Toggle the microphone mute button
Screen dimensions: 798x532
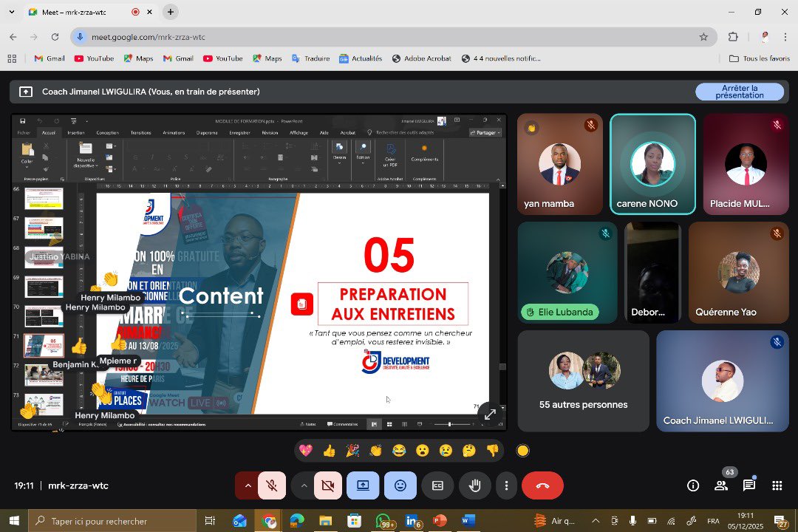[272, 485]
